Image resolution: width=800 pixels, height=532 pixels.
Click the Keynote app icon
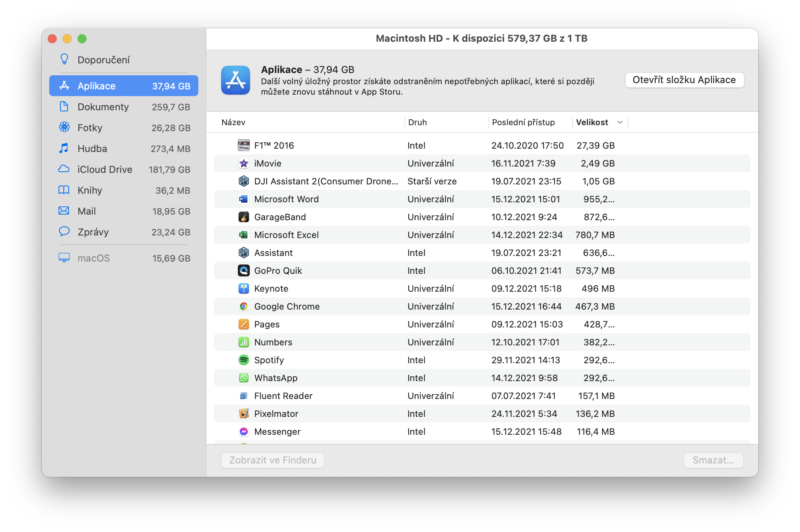243,288
